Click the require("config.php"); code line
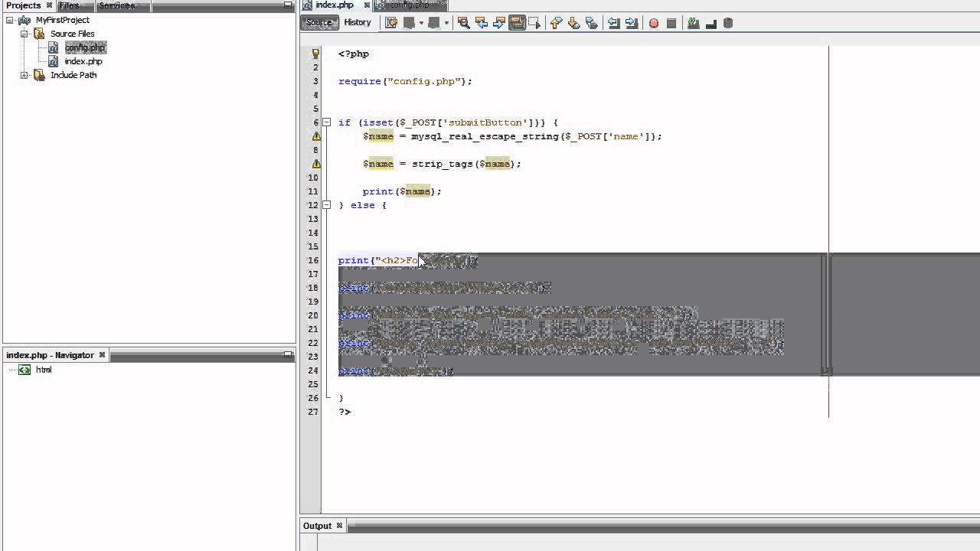 (x=406, y=81)
